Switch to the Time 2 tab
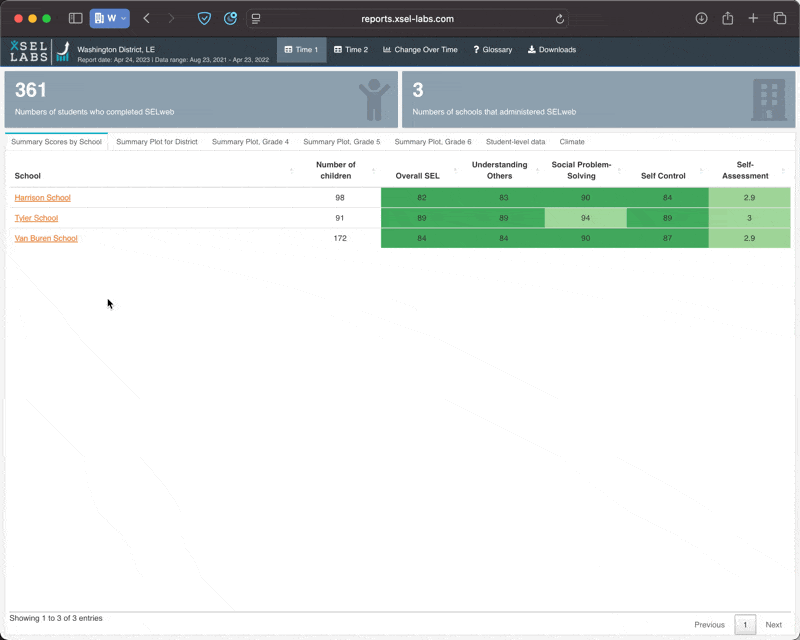800x640 pixels. (351, 50)
